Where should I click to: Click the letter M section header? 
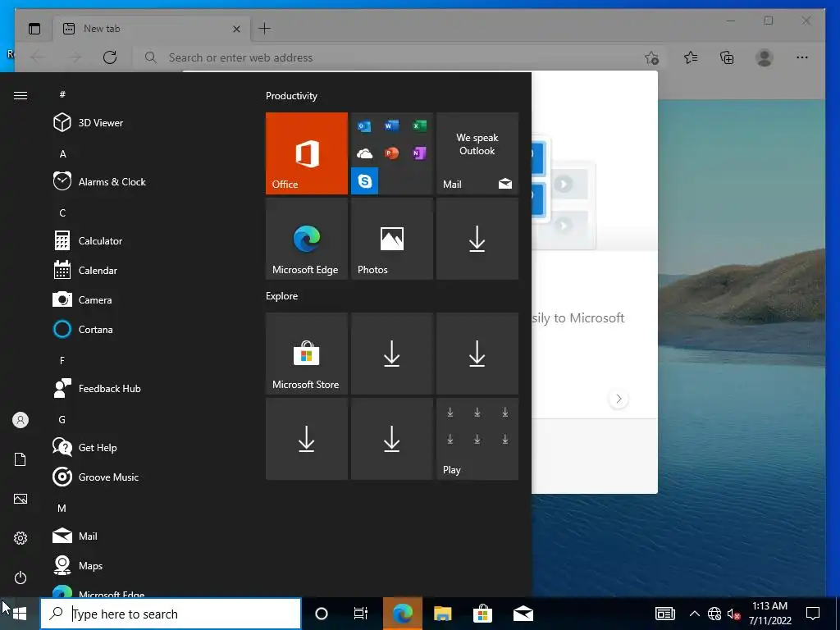tap(62, 508)
